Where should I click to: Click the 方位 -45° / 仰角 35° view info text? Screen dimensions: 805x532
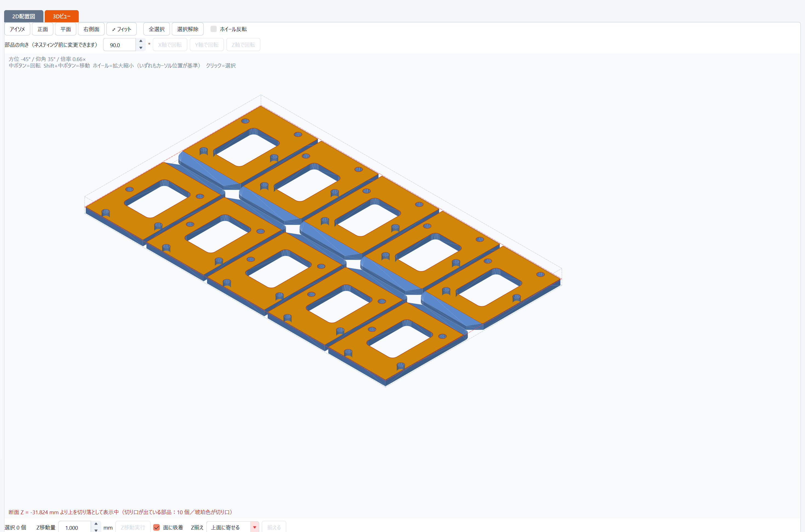point(47,59)
